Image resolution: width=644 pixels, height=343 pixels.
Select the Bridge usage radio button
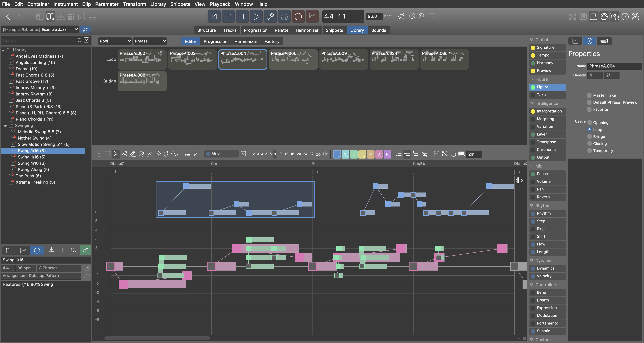tap(590, 136)
